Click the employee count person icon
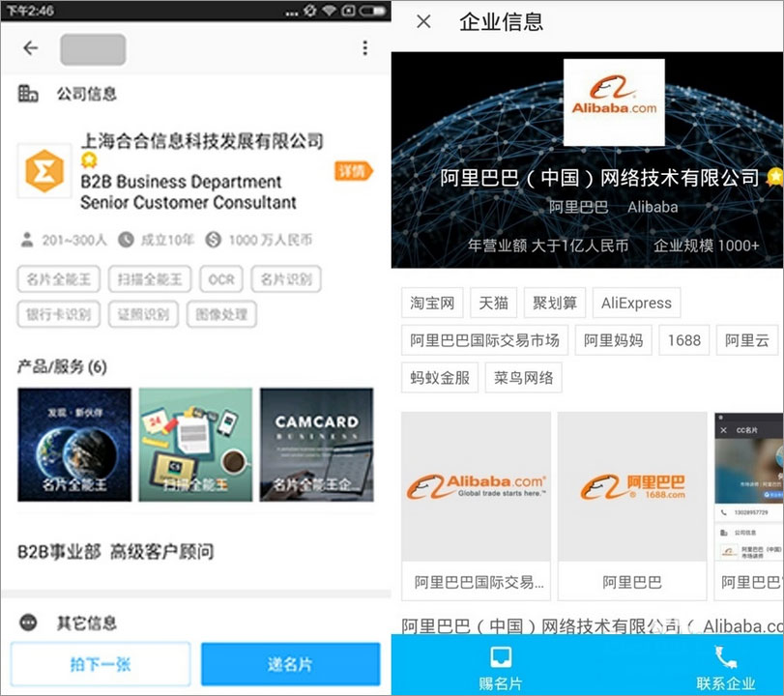This screenshot has height=696, width=784. click(26, 240)
